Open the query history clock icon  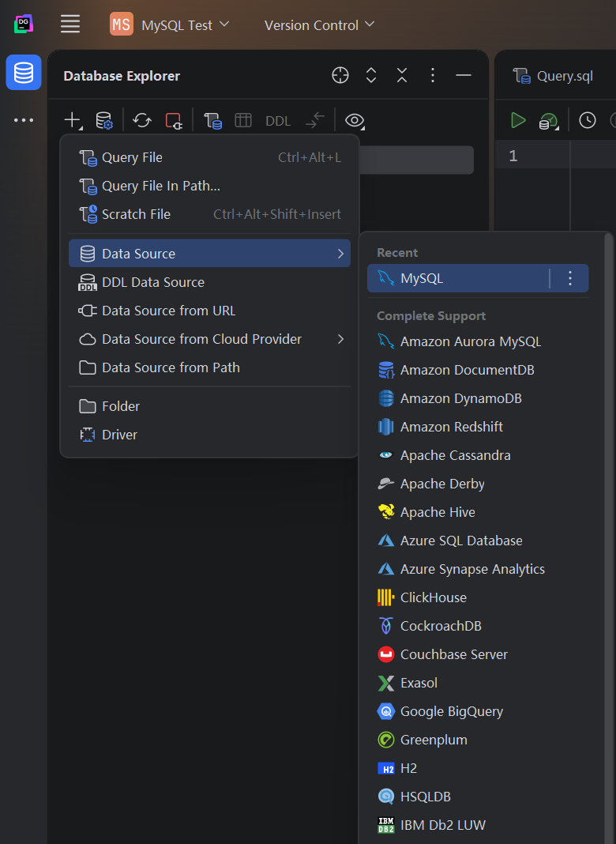pos(587,120)
